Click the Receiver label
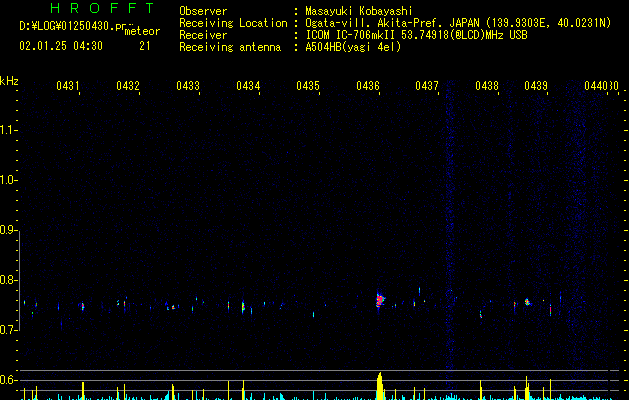Viewport: 629px width, 400px height. tap(203, 35)
